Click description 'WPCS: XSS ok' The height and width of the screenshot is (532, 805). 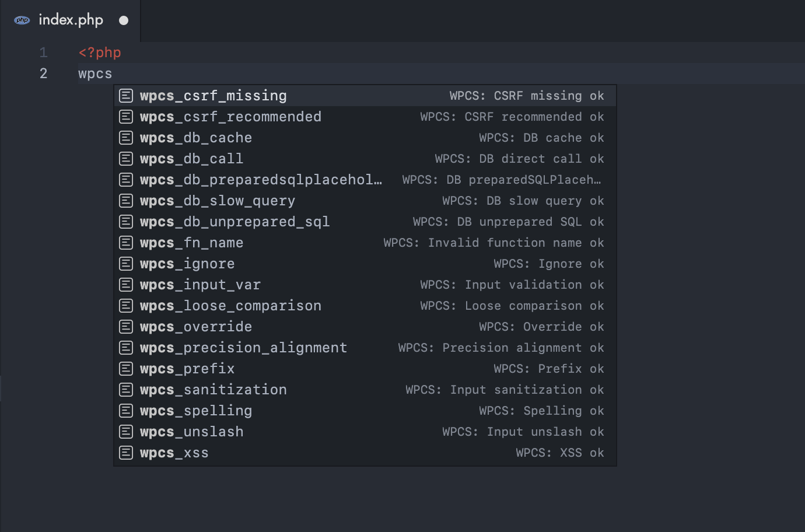560,453
